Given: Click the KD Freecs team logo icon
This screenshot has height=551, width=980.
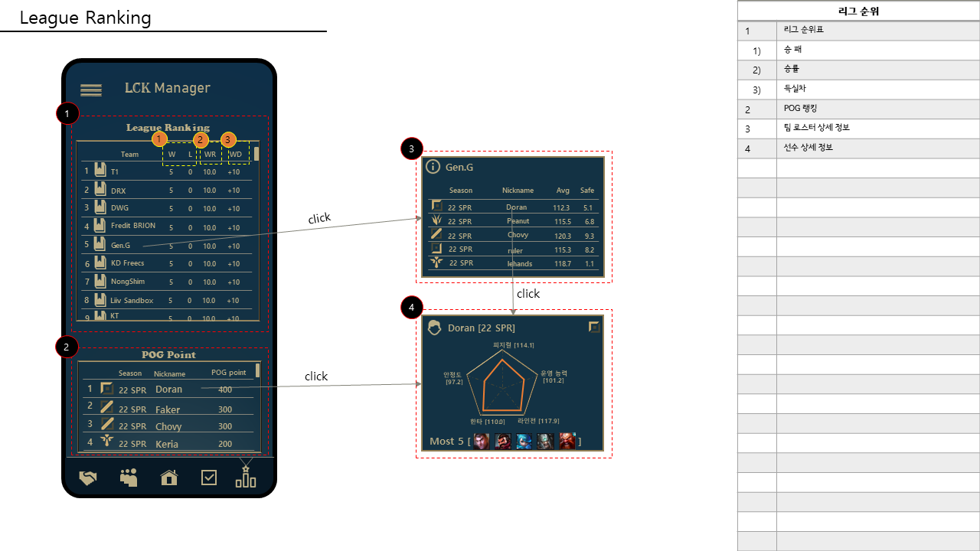Looking at the screenshot, I should [x=100, y=263].
